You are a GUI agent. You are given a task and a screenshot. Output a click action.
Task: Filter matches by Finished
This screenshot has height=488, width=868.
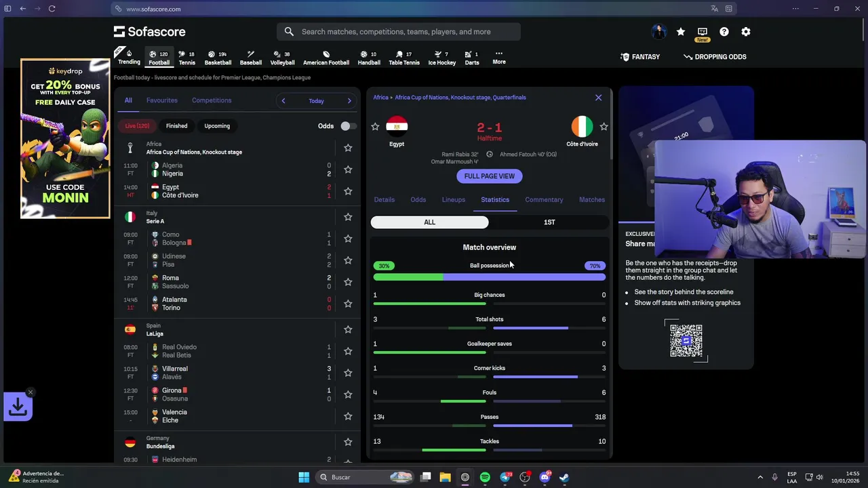[176, 126]
